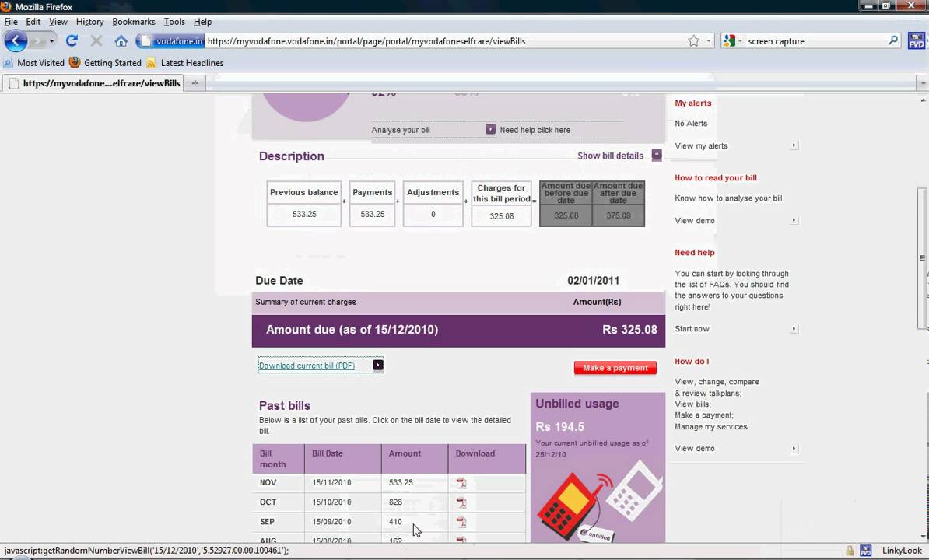Click arrow beside View demo under How do I
Viewport: 929px width, 560px height.
click(794, 448)
